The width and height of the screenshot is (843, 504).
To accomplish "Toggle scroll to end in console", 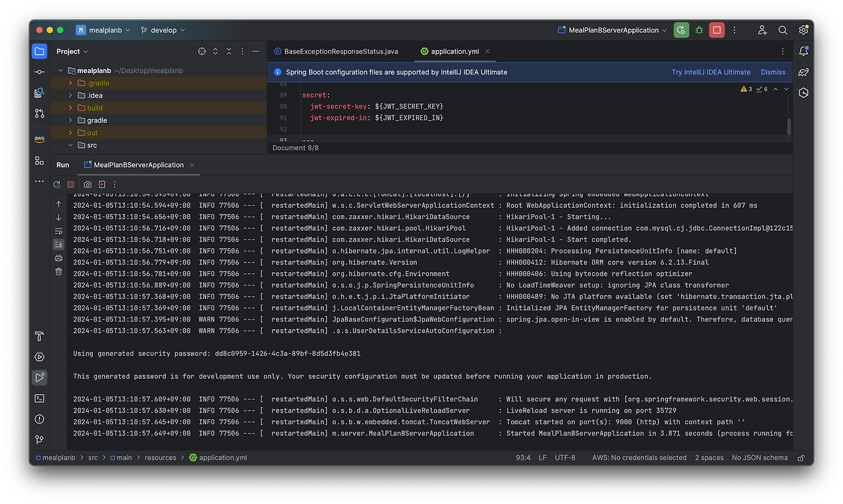I will pyautogui.click(x=59, y=244).
